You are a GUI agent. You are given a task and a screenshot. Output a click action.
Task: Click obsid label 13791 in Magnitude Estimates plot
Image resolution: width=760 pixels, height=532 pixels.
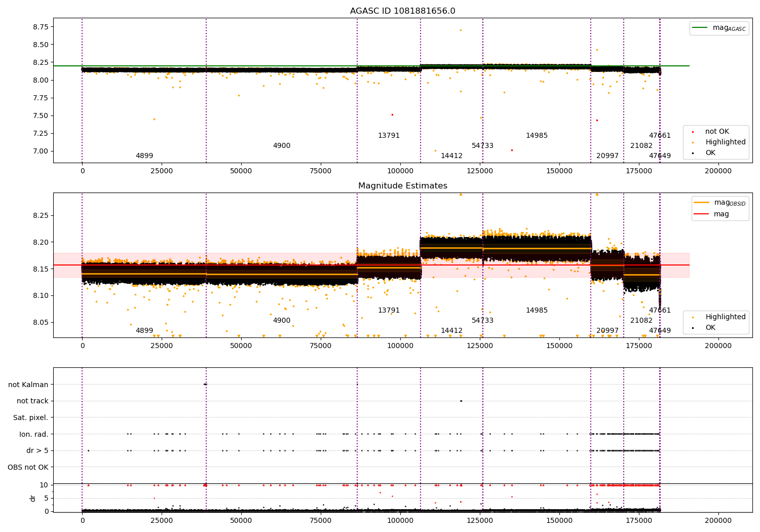click(389, 311)
